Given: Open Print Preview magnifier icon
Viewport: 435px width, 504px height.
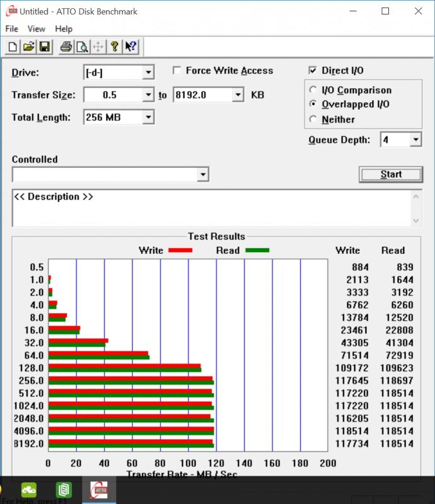Looking at the screenshot, I should (82, 47).
